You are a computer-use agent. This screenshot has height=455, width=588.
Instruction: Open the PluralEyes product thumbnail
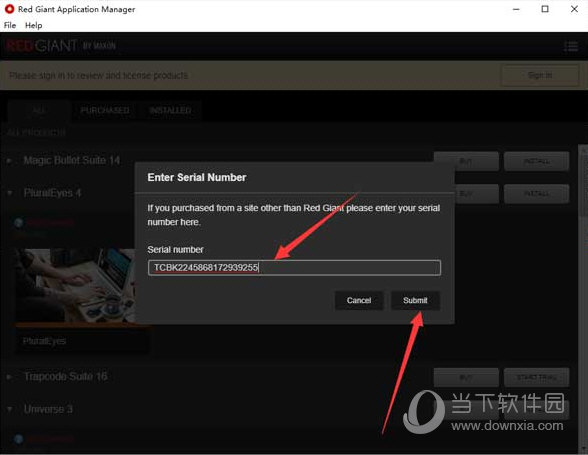75,286
